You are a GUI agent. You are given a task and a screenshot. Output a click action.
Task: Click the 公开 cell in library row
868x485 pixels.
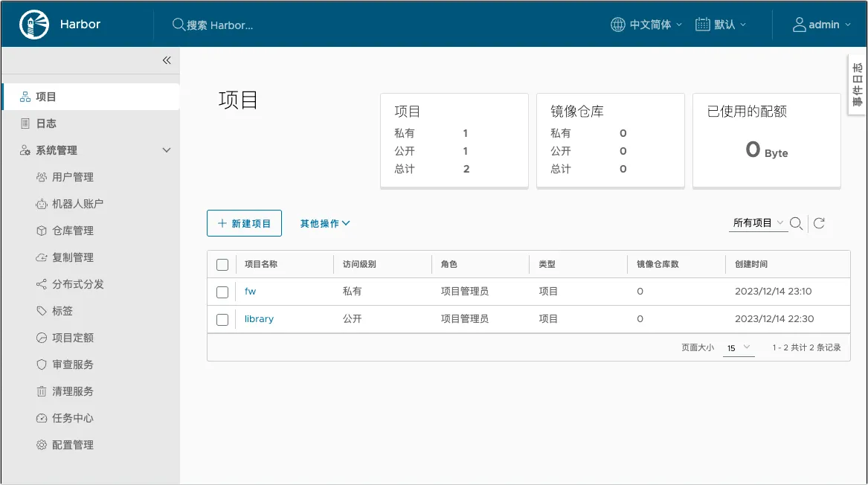click(x=352, y=319)
